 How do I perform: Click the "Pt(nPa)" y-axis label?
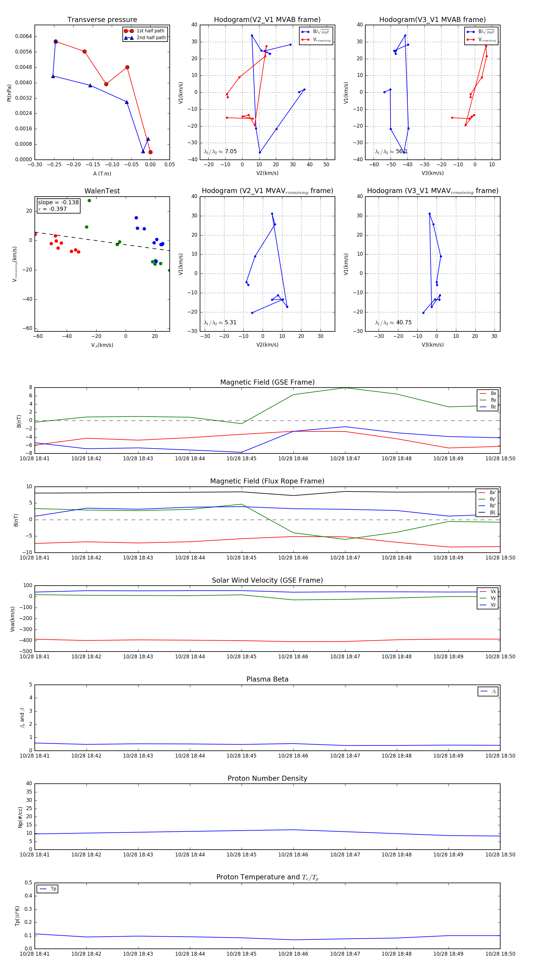click(9, 93)
